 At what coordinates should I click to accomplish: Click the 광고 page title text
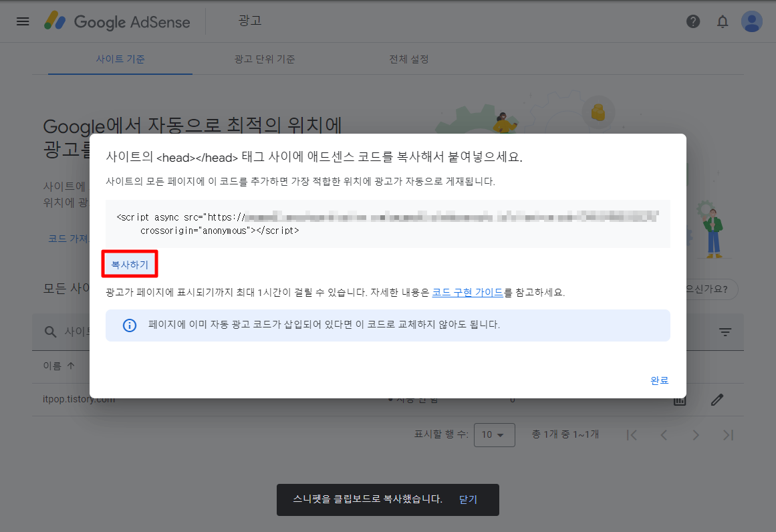click(250, 21)
